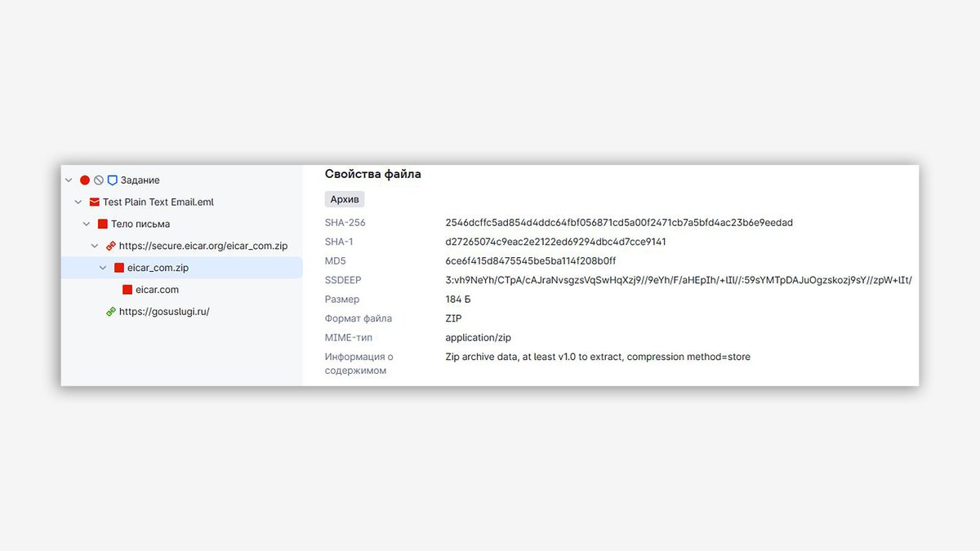This screenshot has width=980, height=551.
Task: Click the green link icon of gosuslugi.ru URL
Action: pos(111,312)
